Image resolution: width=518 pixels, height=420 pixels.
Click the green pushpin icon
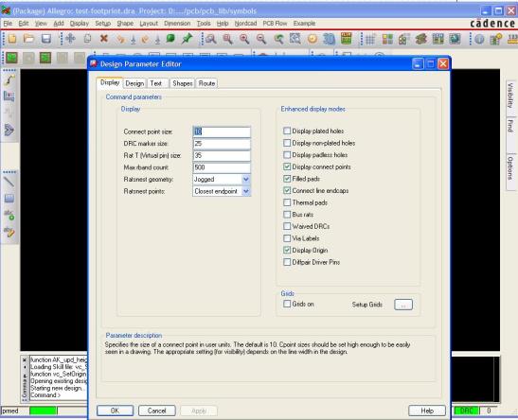187,39
